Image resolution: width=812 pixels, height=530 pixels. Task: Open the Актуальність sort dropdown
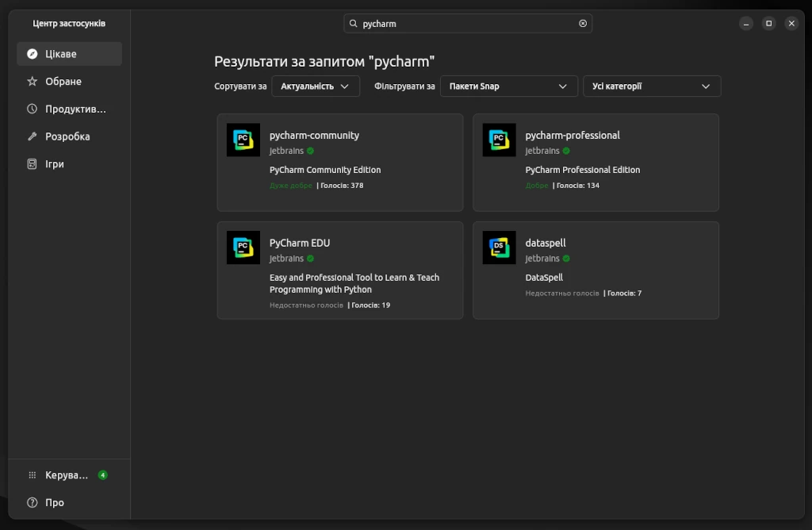(316, 86)
